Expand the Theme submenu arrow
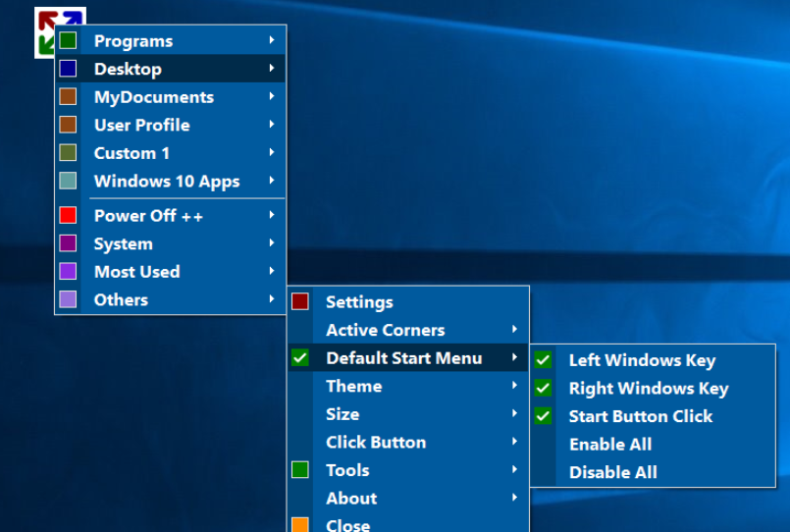 point(514,386)
